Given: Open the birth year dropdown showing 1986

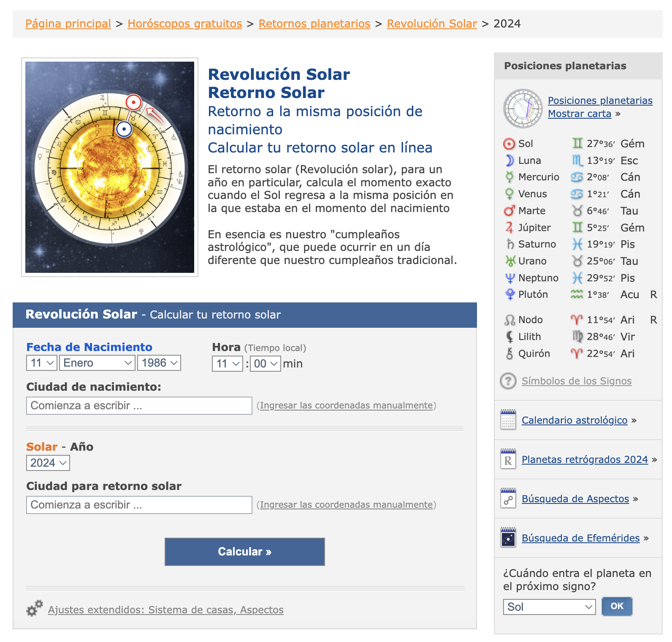Looking at the screenshot, I should pos(159,363).
